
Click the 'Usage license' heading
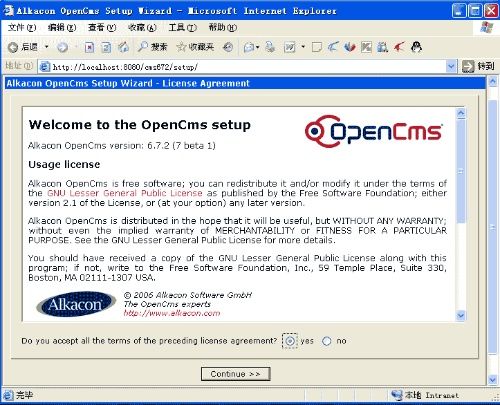(x=64, y=164)
